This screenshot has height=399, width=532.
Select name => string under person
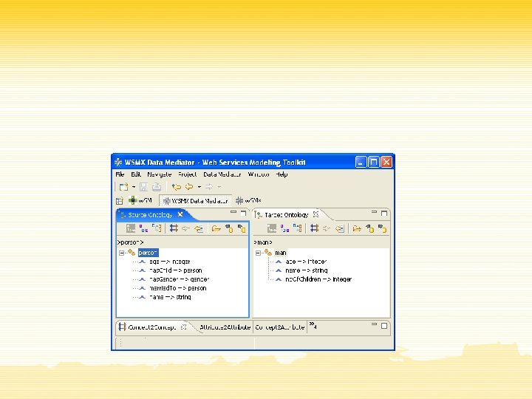pyautogui.click(x=170, y=297)
